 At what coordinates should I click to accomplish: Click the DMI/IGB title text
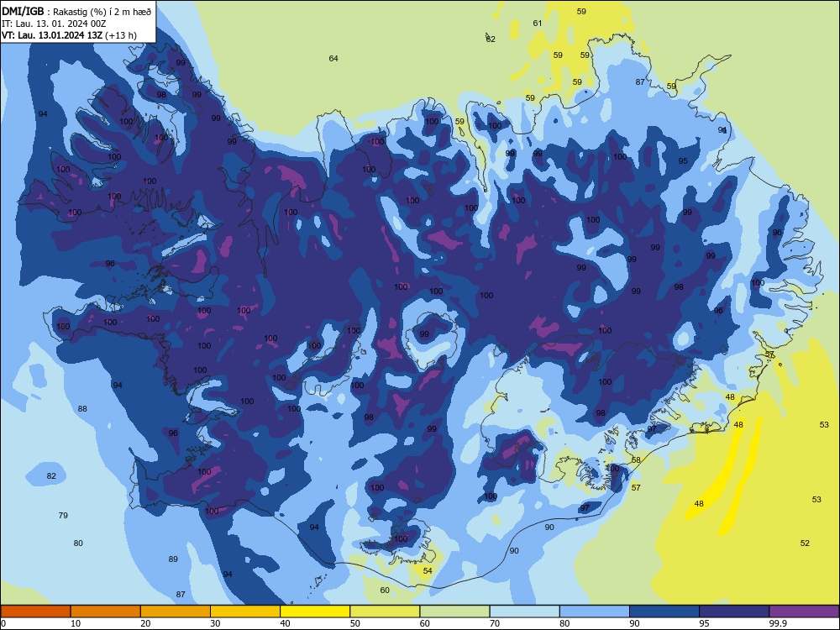click(23, 12)
